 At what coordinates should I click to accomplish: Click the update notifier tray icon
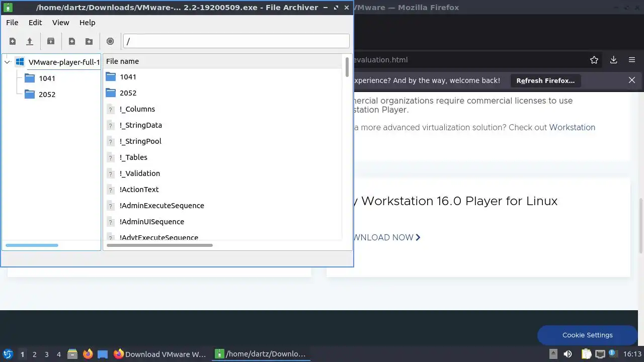pos(613,354)
